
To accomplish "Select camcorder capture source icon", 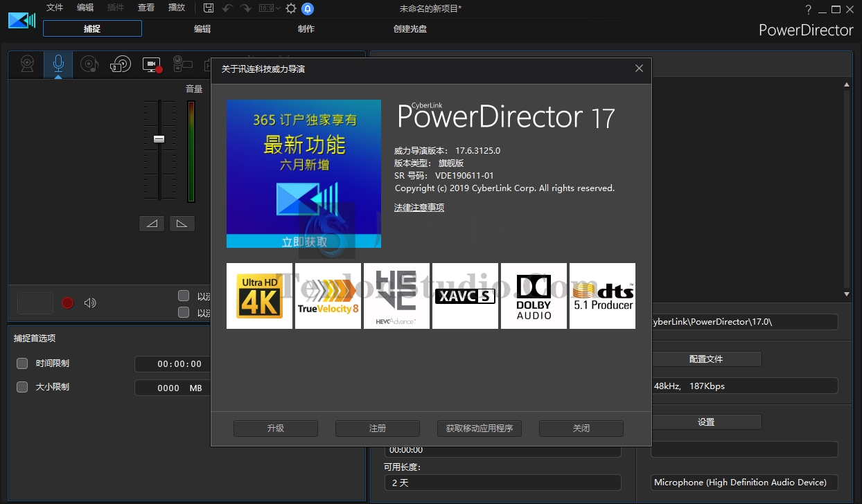I will click(182, 64).
